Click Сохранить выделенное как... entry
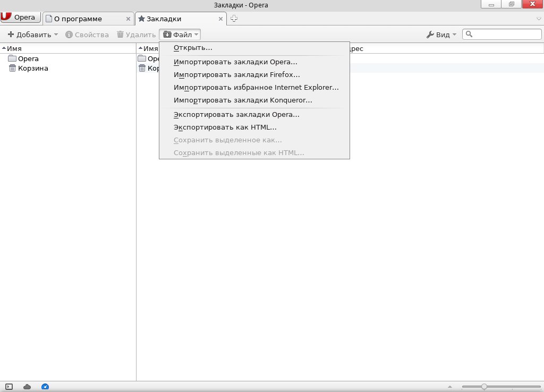The image size is (544, 392). (254, 140)
